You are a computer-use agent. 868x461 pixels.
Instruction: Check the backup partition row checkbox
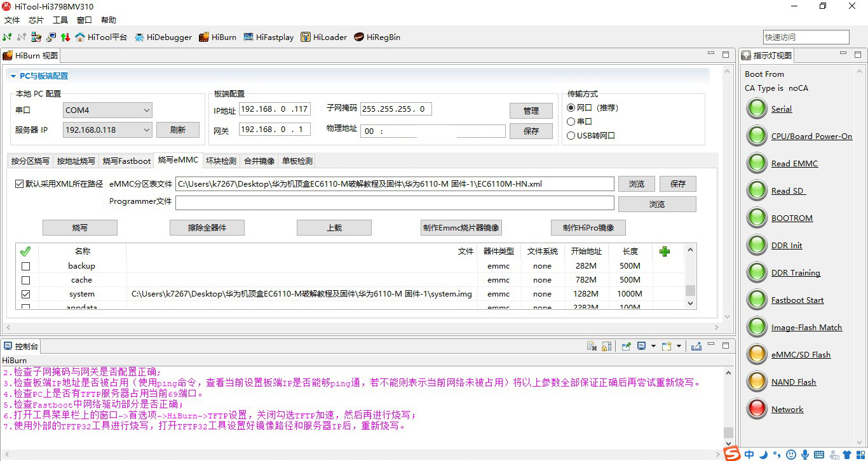(25, 266)
